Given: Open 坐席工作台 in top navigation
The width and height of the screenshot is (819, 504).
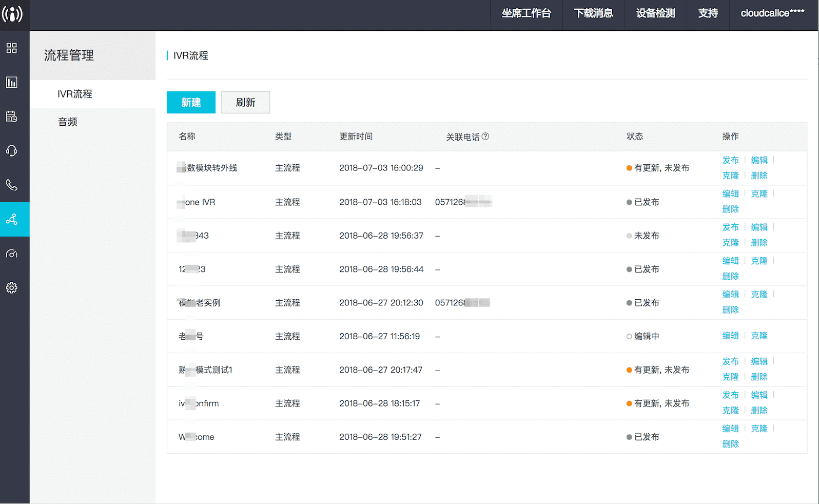Looking at the screenshot, I should pos(526,13).
